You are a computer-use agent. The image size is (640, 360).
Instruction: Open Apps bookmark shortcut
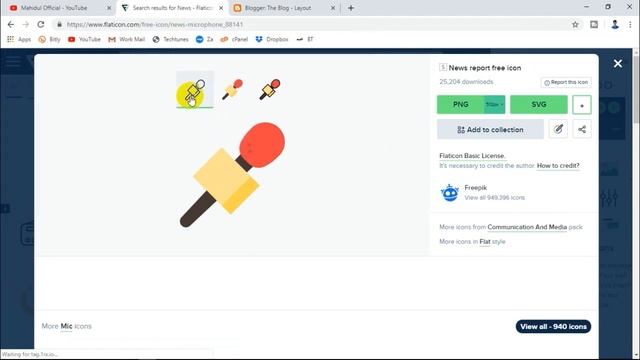(x=19, y=39)
